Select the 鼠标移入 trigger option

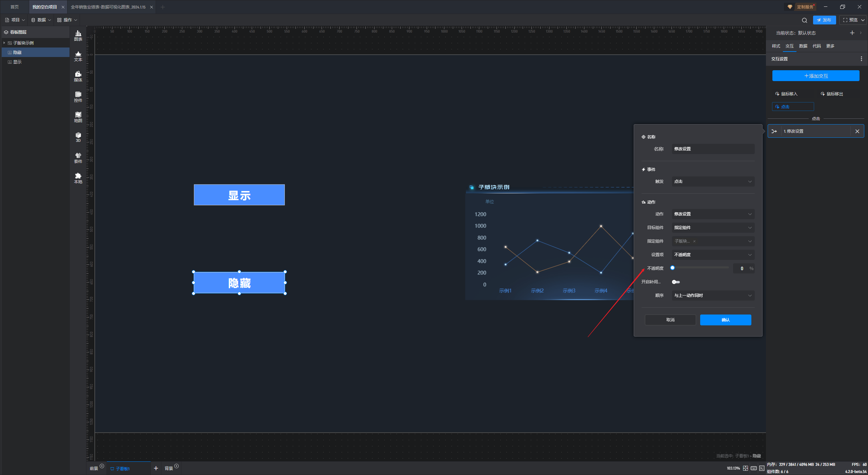(786, 94)
